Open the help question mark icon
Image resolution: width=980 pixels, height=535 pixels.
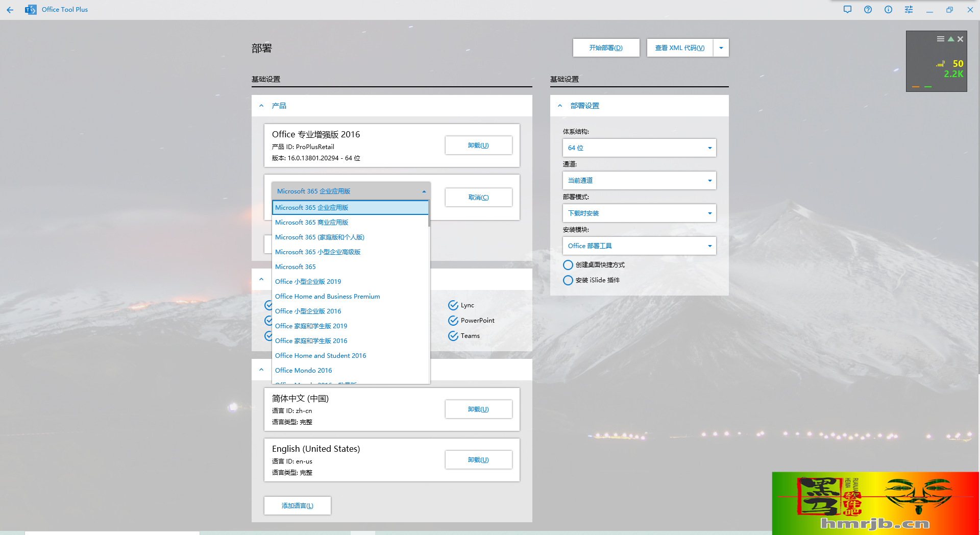[868, 10]
